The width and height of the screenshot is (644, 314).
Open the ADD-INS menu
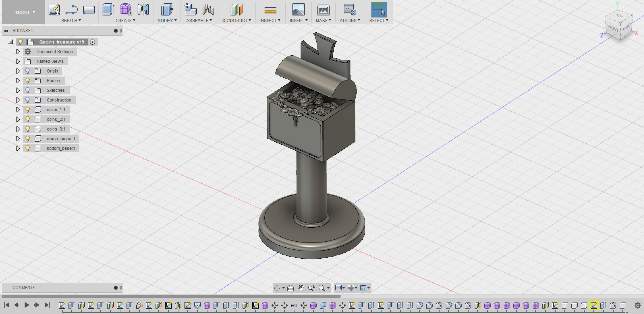tap(349, 21)
